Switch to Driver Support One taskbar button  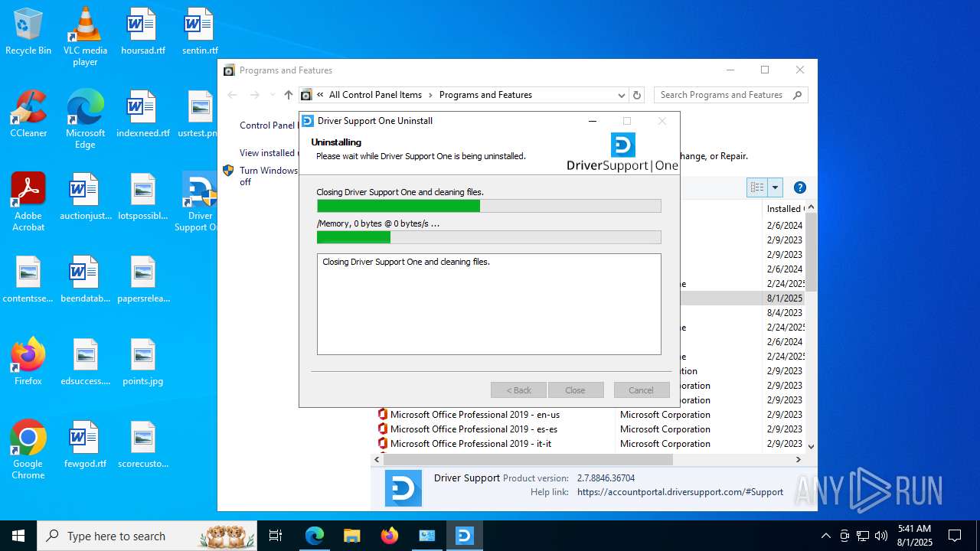click(x=465, y=536)
